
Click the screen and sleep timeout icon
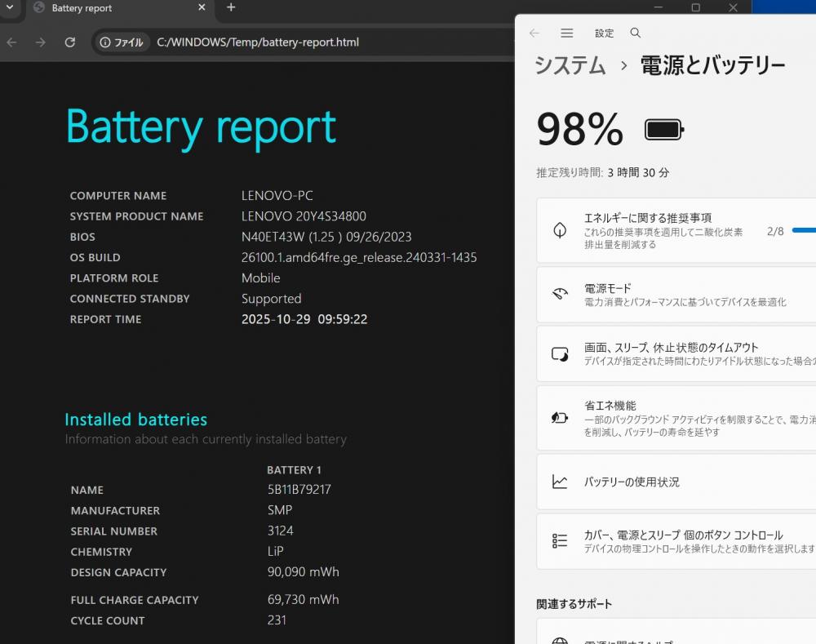coord(560,354)
